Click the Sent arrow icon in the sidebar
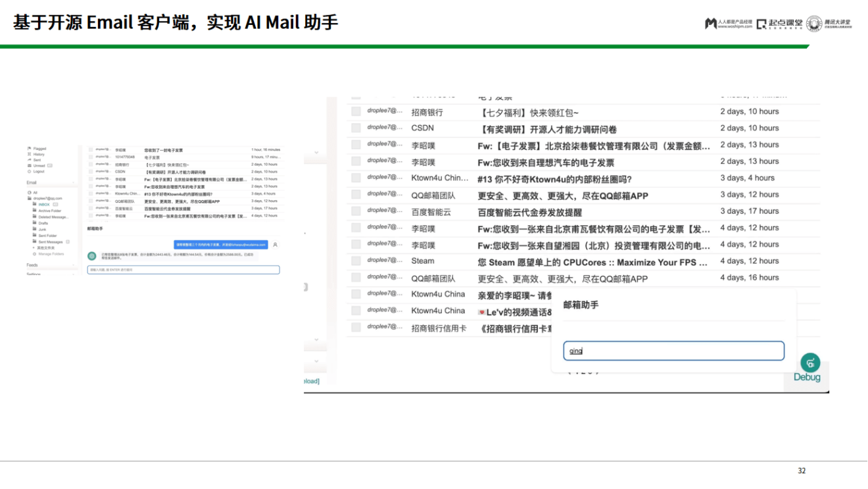 28,160
